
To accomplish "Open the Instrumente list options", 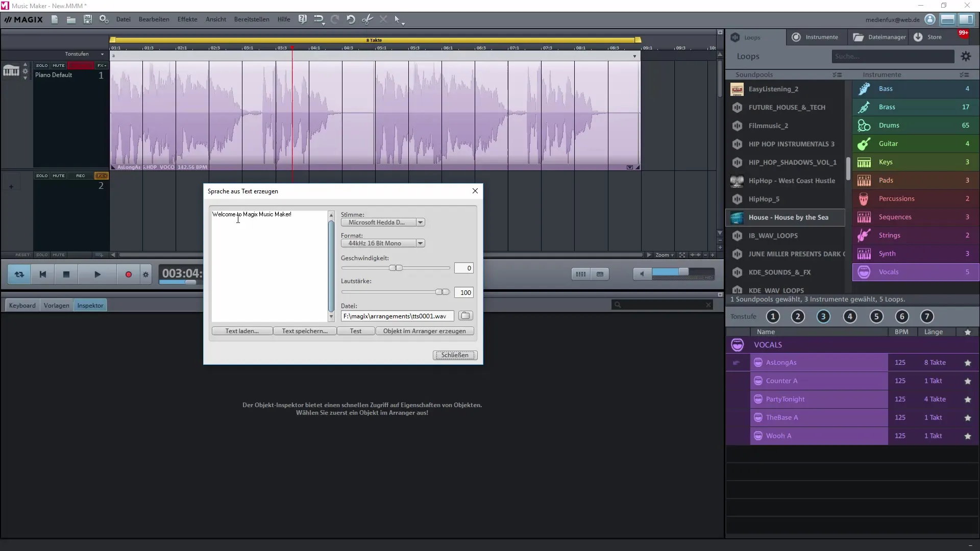I will (x=964, y=74).
